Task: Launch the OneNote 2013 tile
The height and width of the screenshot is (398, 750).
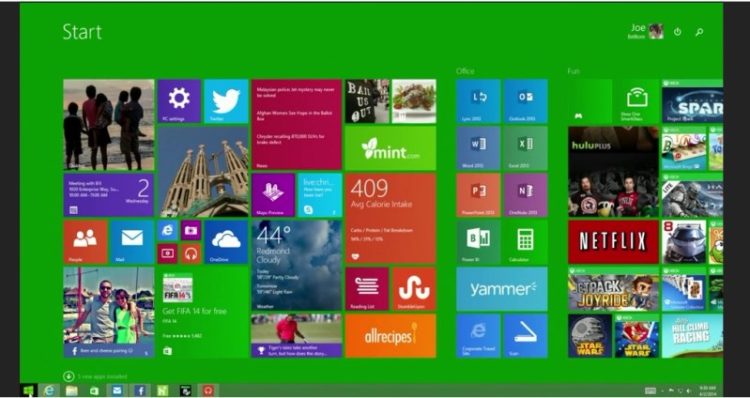Action: click(x=525, y=195)
